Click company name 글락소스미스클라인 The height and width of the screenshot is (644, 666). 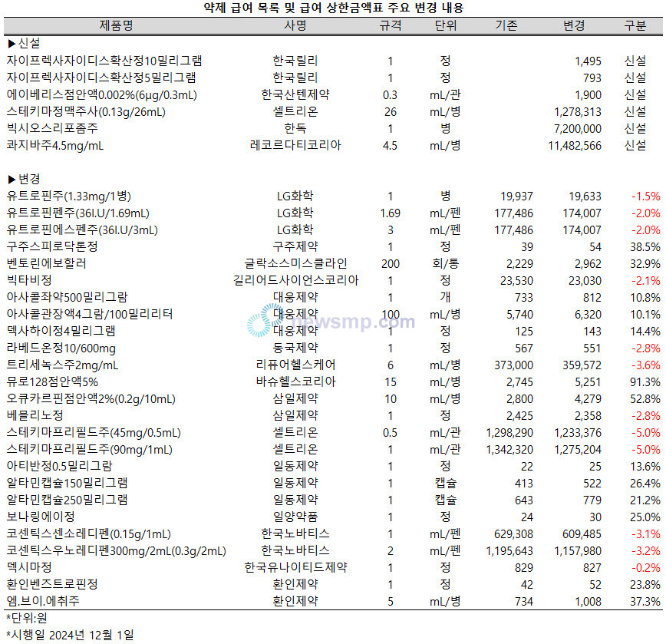(295, 263)
